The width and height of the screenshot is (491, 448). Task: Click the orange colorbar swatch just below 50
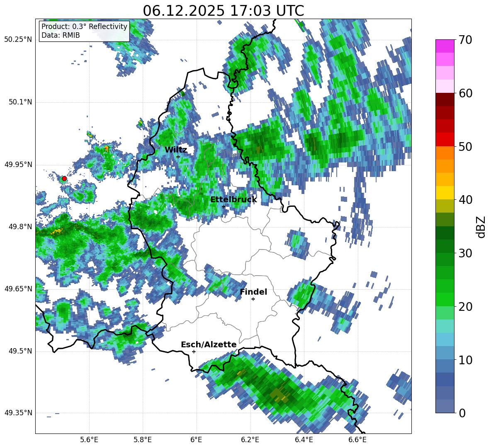[x=445, y=153]
